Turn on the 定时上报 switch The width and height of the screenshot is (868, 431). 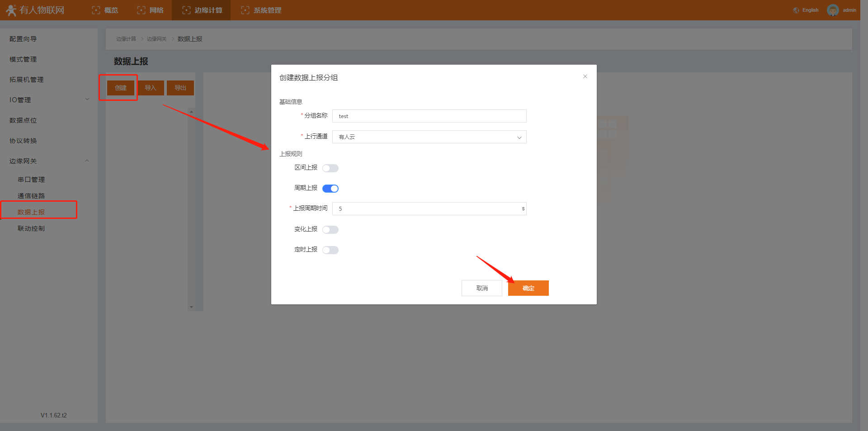click(x=330, y=250)
